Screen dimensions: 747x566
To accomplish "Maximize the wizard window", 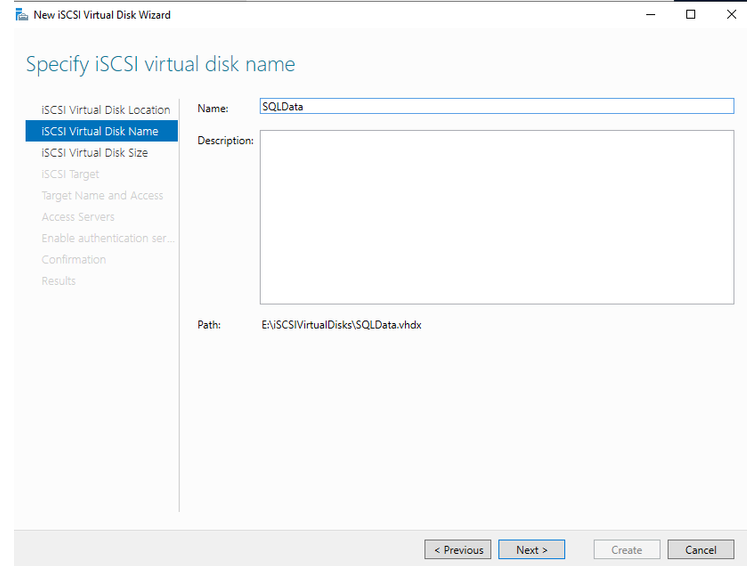I will 690,15.
